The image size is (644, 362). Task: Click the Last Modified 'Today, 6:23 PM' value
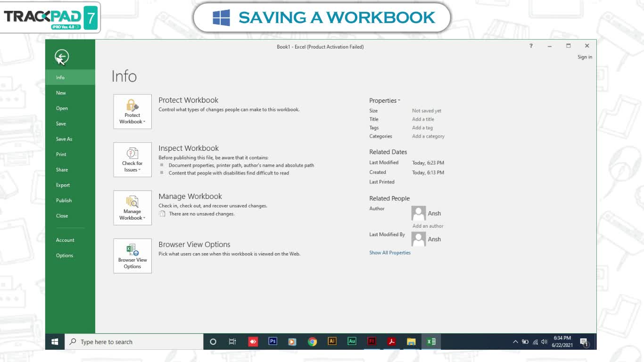click(428, 163)
